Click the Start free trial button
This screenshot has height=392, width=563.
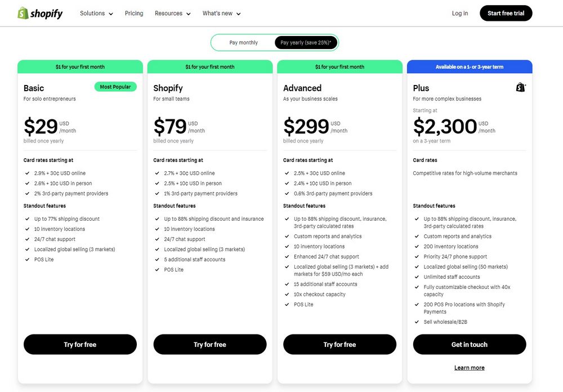coord(506,13)
